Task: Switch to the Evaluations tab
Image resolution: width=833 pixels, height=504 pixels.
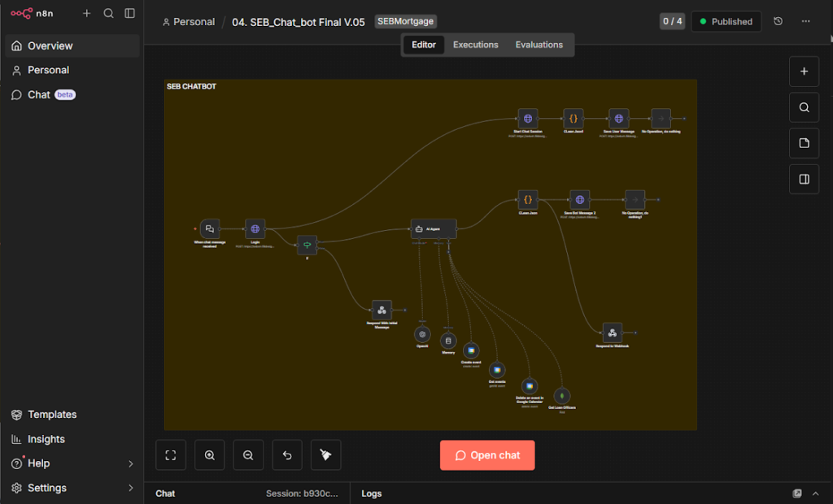Action: [539, 45]
